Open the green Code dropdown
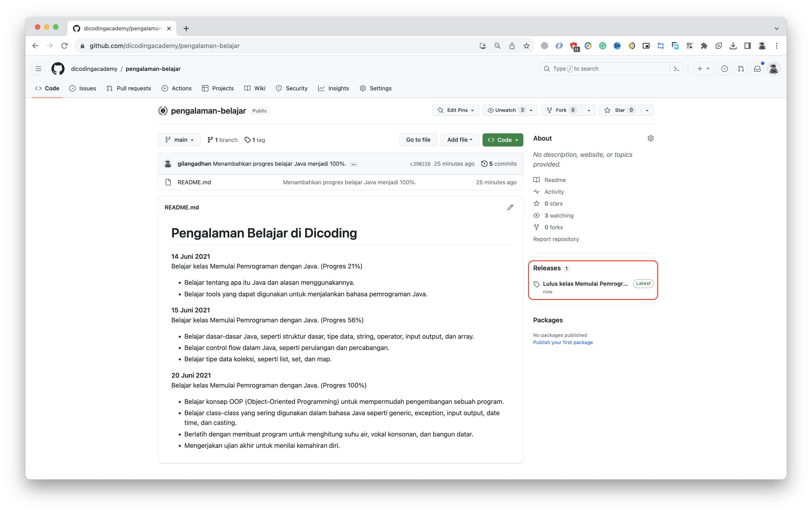 coord(503,140)
